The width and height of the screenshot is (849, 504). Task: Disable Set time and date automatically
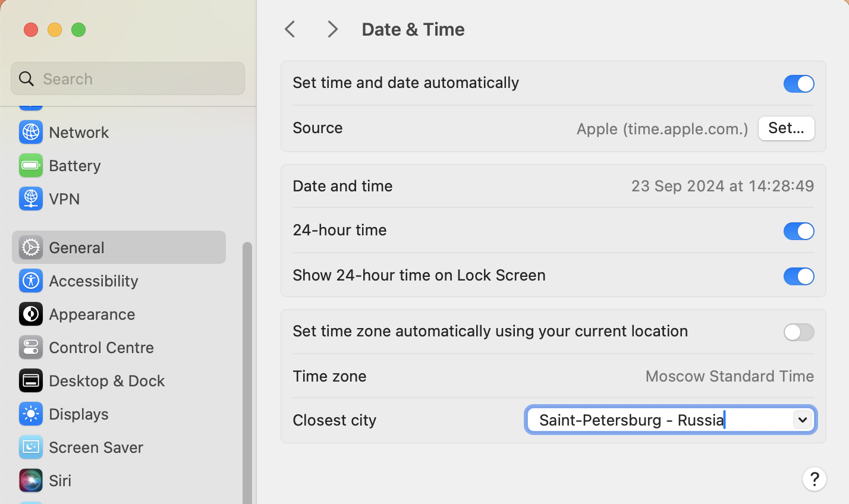pyautogui.click(x=798, y=84)
